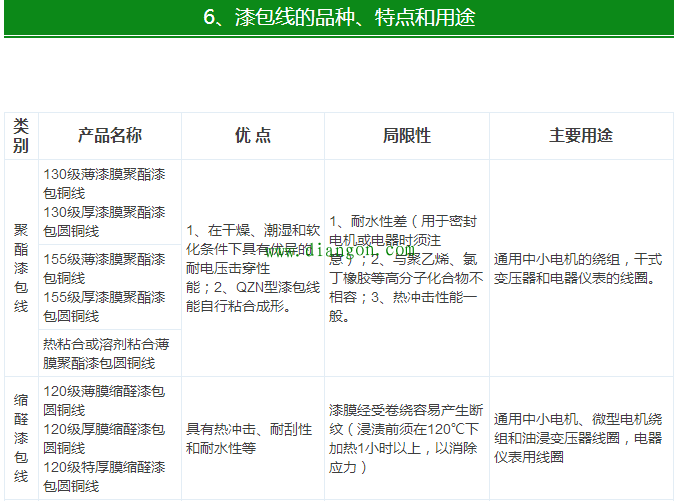The image size is (679, 501).
Task: Select the 130级薄漆膜聚酯漆包铜线 product entry
Action: click(104, 183)
